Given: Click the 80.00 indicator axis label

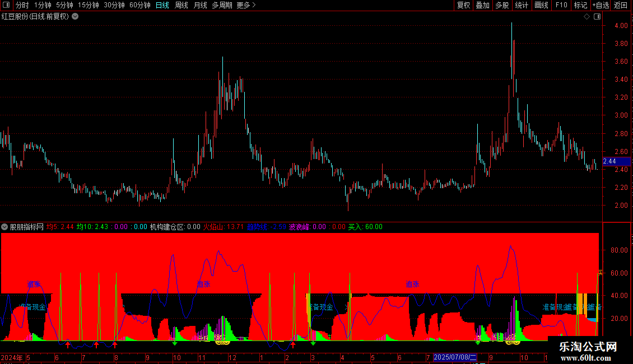Looking at the screenshot, I should coord(619,250).
